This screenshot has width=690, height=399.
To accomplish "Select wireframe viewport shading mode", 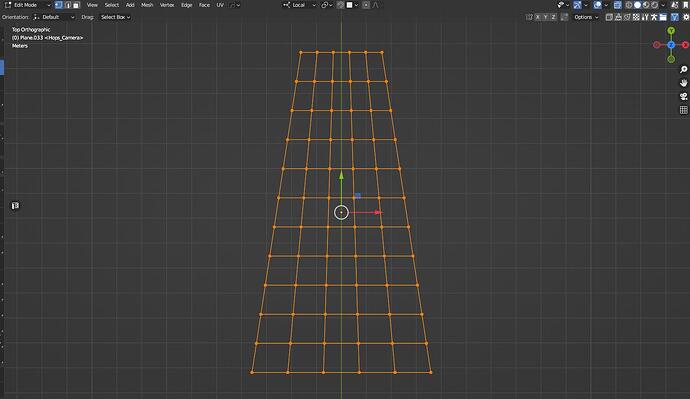I will [x=629, y=5].
